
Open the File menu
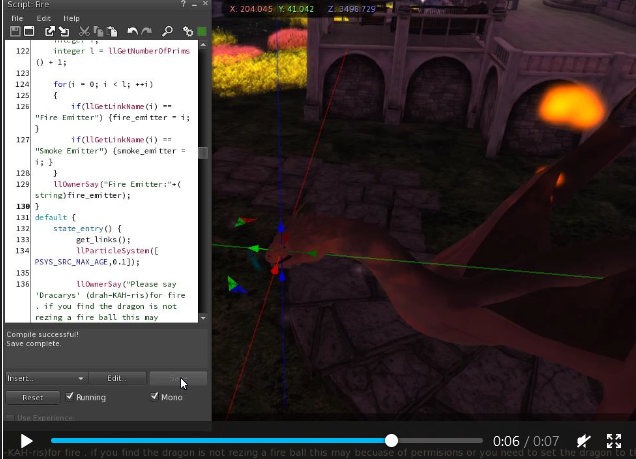pyautogui.click(x=17, y=18)
